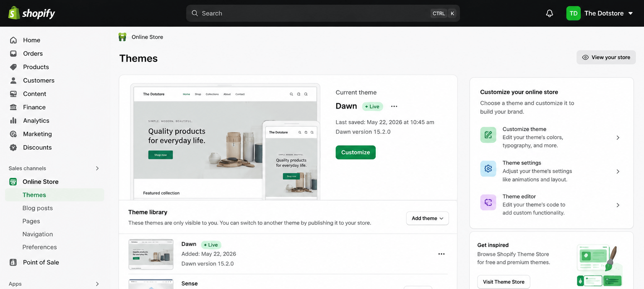This screenshot has width=644, height=289.
Task: Focus the Search input field
Action: pos(323,13)
